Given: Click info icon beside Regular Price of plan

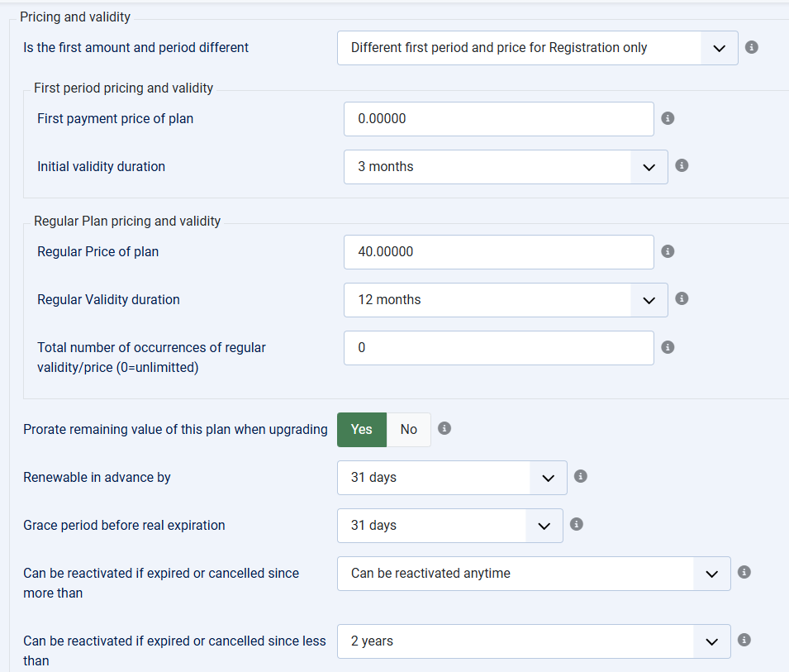Looking at the screenshot, I should 668,251.
